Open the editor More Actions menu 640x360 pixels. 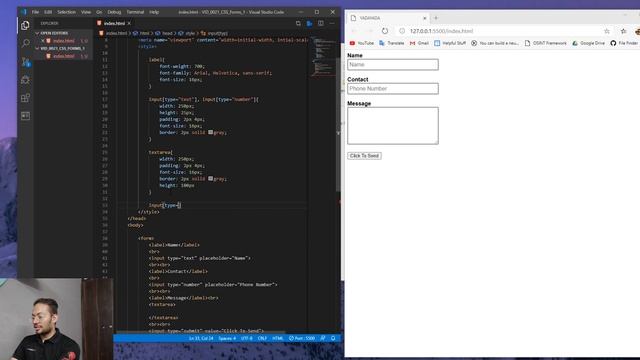332,24
